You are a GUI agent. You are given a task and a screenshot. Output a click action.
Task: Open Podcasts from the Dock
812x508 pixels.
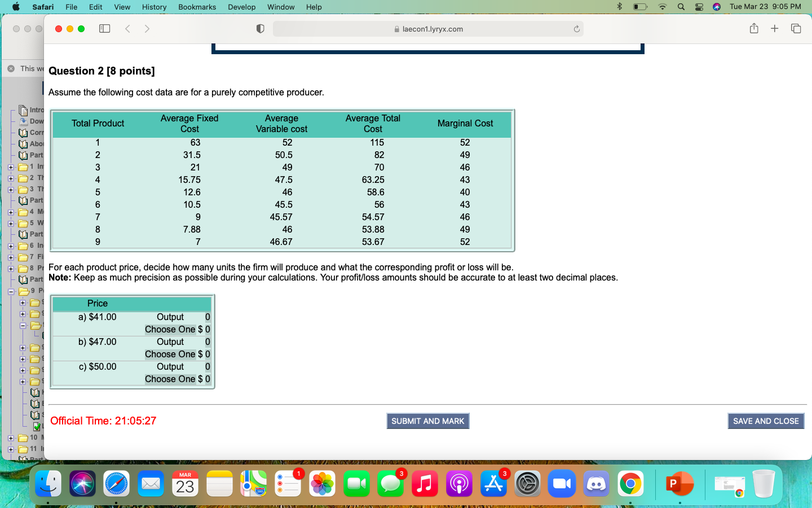pos(459,484)
